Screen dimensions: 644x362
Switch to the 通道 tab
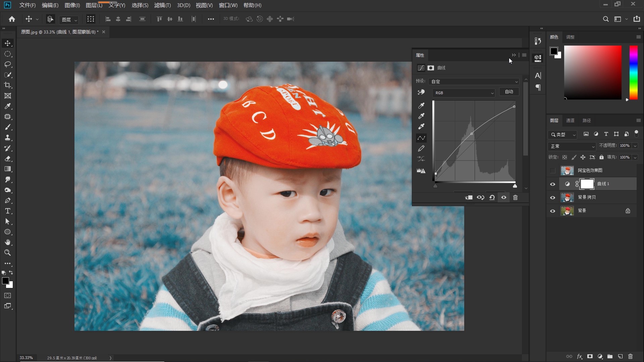click(x=570, y=120)
